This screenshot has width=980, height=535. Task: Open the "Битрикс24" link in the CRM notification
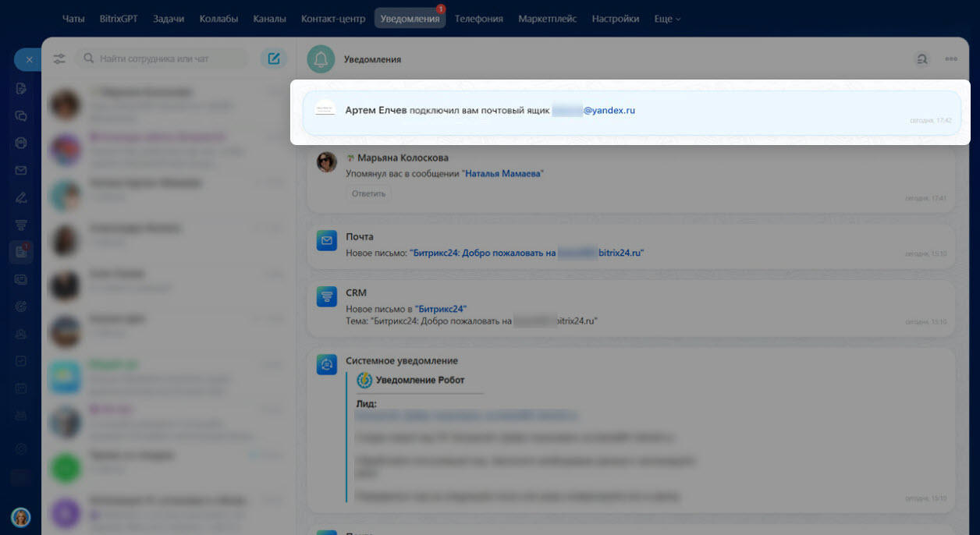coord(441,310)
